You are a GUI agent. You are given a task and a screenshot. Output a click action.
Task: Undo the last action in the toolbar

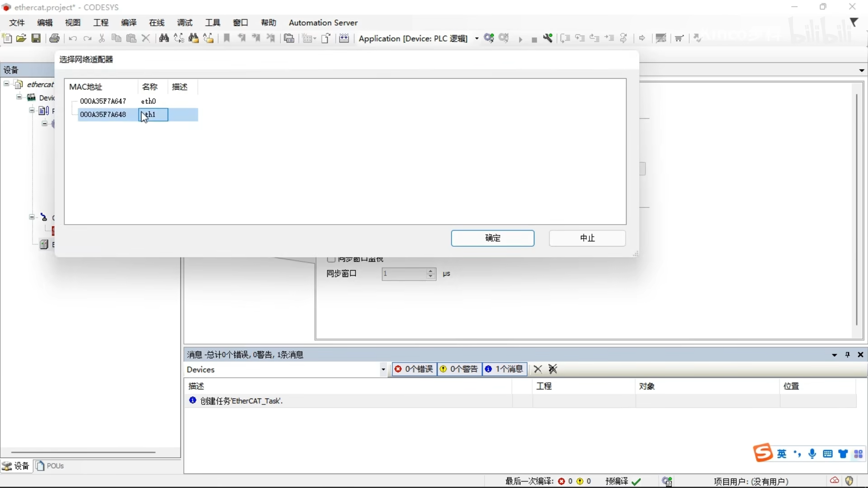click(73, 38)
